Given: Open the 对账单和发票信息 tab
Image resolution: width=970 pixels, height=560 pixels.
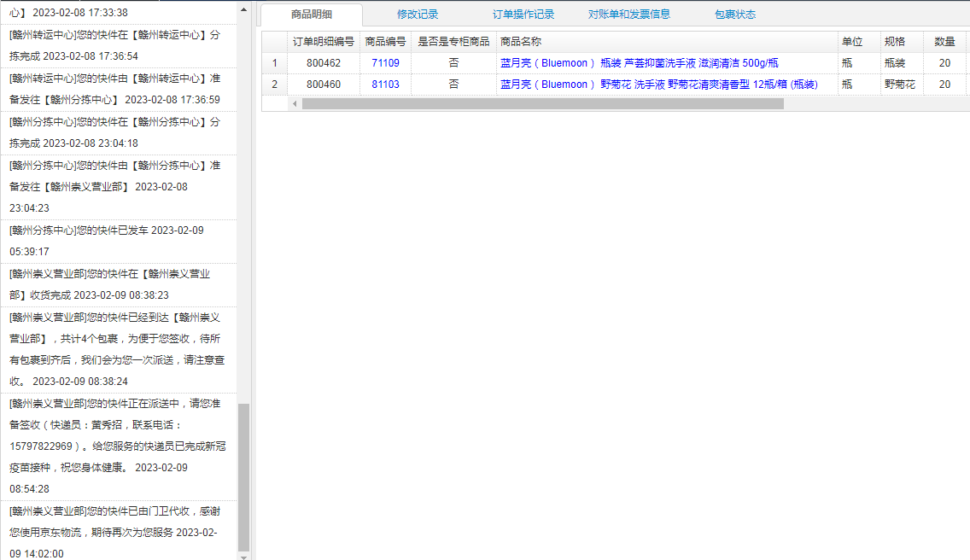Looking at the screenshot, I should click(629, 15).
